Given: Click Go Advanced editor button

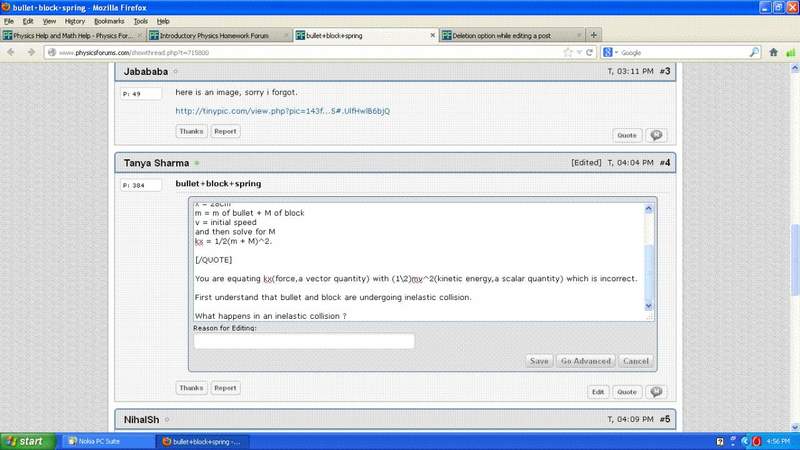Looking at the screenshot, I should tap(586, 361).
